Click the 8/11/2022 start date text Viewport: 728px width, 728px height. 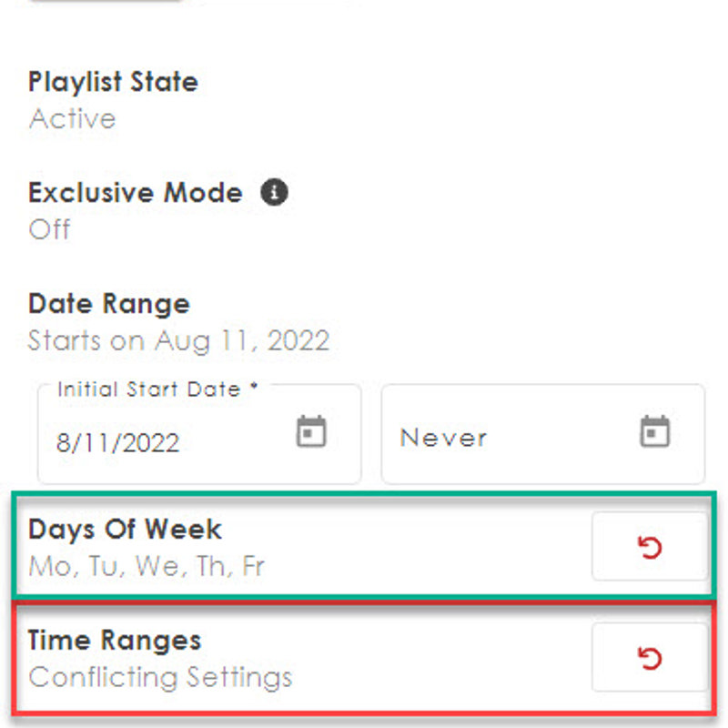pyautogui.click(x=118, y=443)
